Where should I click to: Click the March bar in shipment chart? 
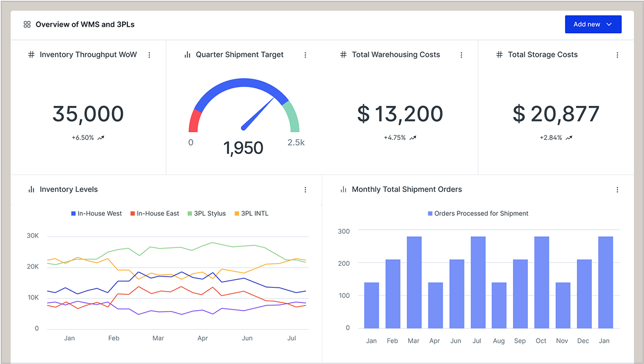[x=414, y=282]
